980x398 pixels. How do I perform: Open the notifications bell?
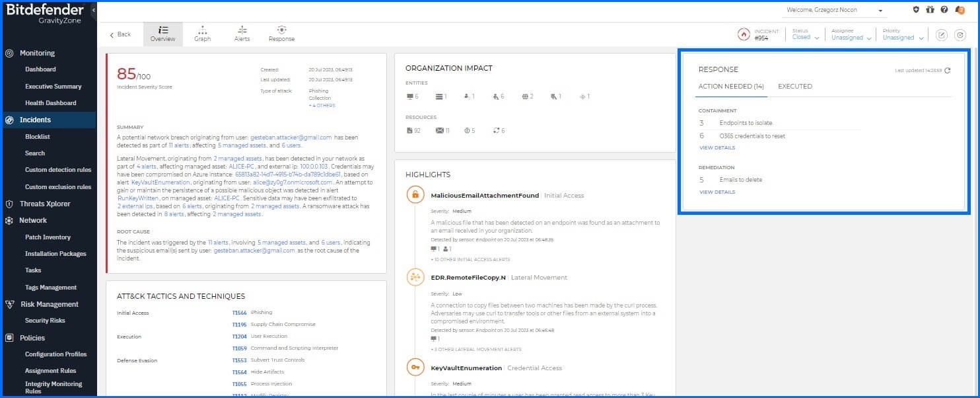(961, 10)
